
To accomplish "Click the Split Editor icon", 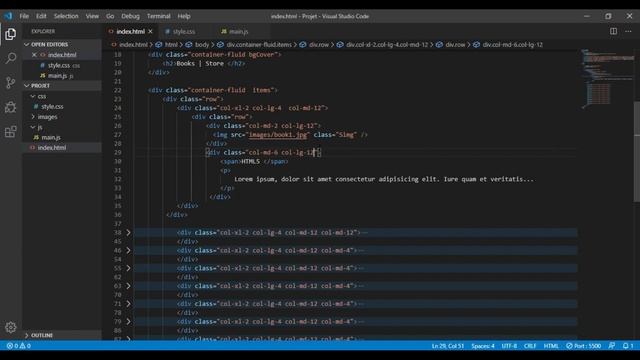I will point(613,31).
